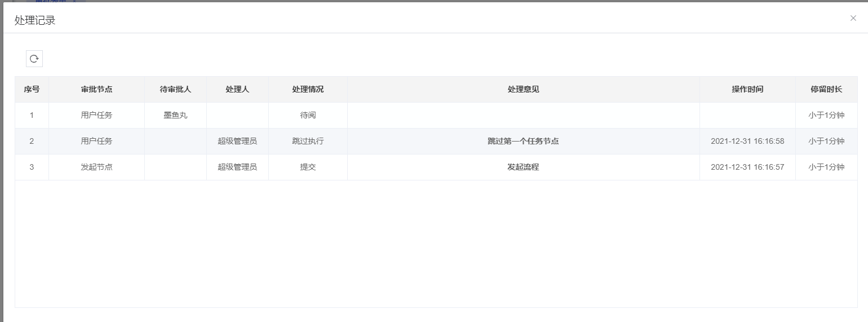The width and height of the screenshot is (868, 322).
Task: Click the 发起流程 comment text
Action: (x=523, y=167)
